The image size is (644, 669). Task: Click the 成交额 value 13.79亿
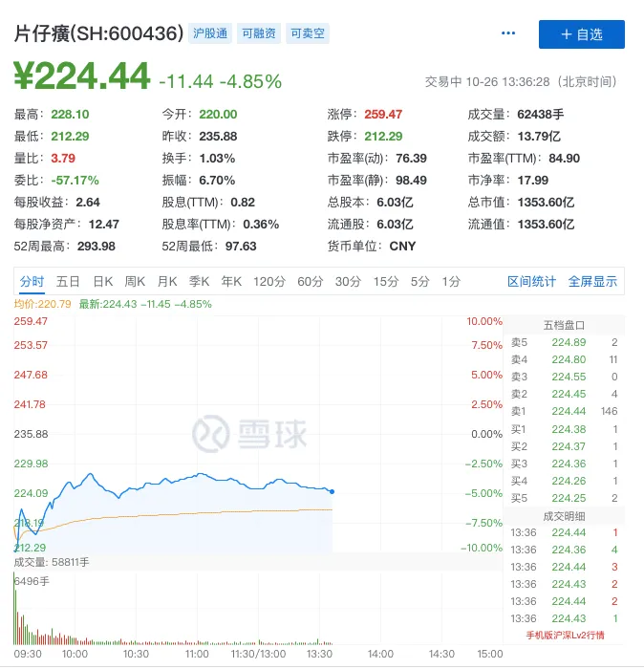(539, 137)
